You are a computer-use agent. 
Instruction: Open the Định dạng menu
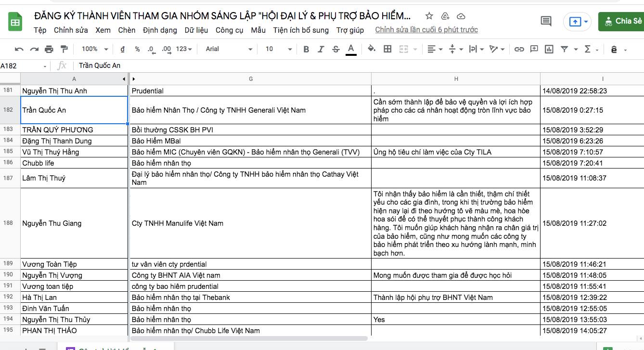click(160, 30)
